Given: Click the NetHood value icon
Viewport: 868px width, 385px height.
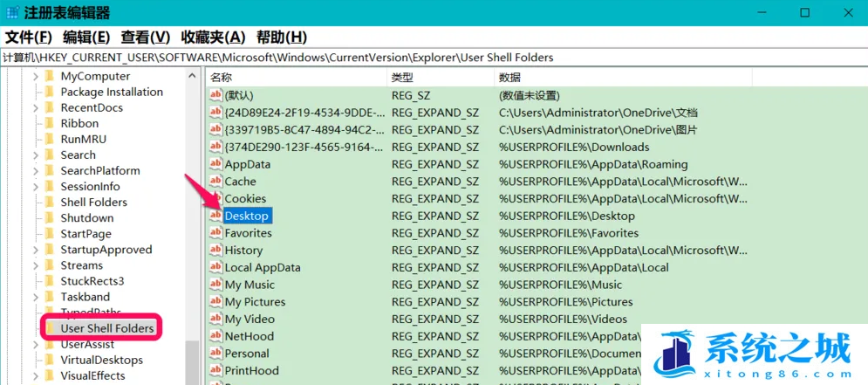Looking at the screenshot, I should tap(215, 336).
